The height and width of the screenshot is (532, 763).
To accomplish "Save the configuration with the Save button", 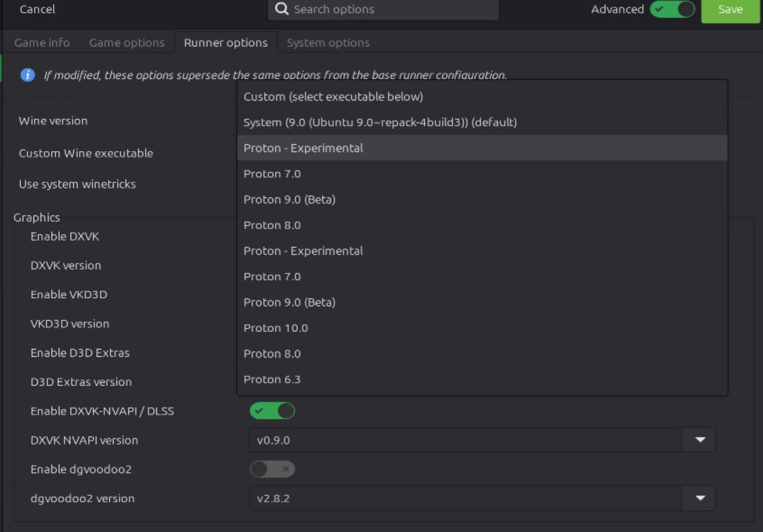I will tap(730, 9).
